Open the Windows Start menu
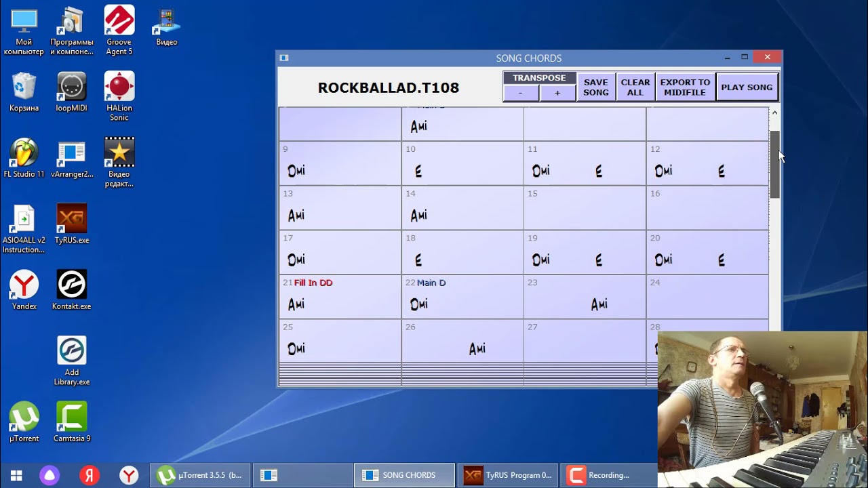 16,475
